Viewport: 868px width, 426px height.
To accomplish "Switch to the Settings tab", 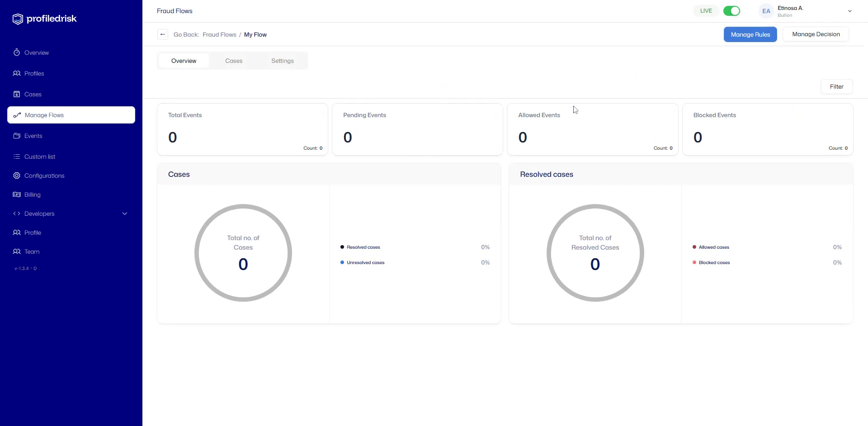I will click(283, 61).
